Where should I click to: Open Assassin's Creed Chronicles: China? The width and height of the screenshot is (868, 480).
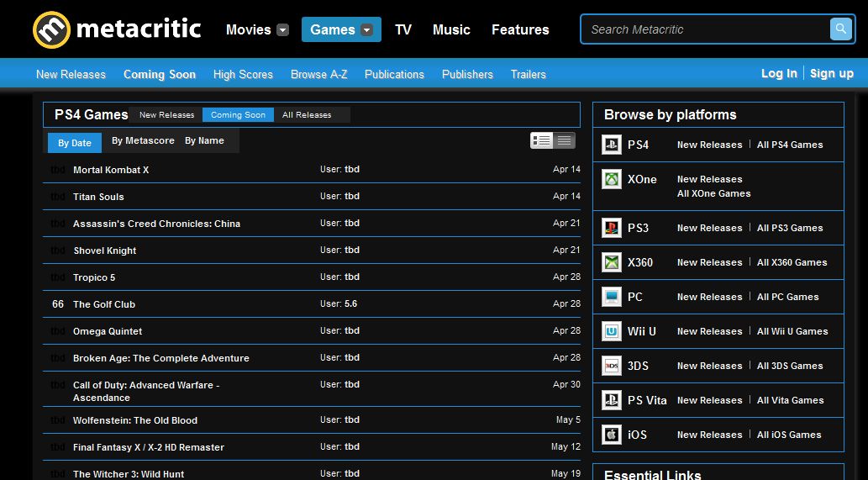156,224
